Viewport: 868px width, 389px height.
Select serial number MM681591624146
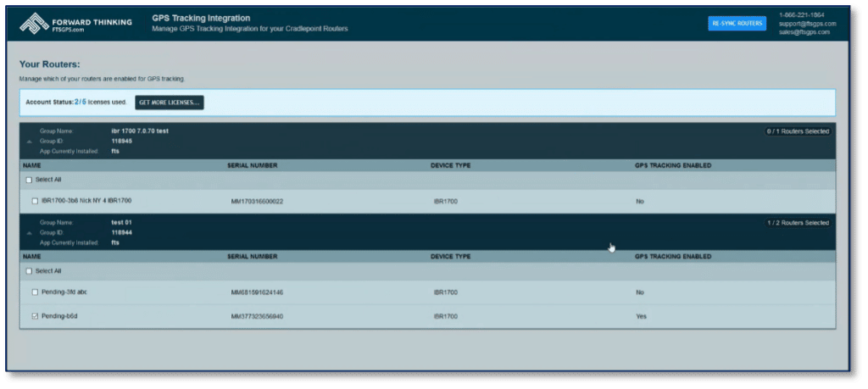[257, 292]
